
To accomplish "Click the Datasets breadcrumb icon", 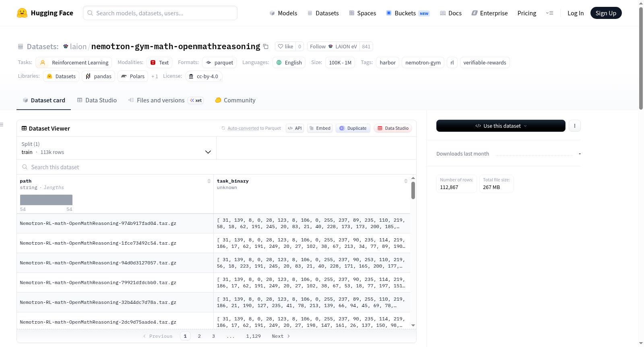I will (21, 47).
